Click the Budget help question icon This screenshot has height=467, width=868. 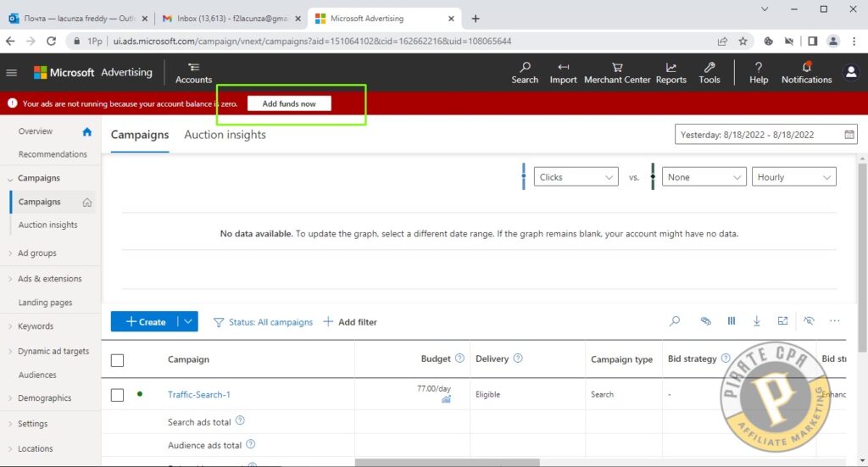click(459, 358)
